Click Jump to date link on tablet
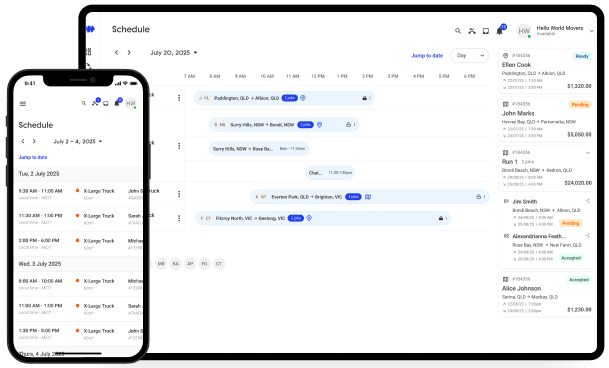This screenshot has height=368, width=609. tap(427, 56)
